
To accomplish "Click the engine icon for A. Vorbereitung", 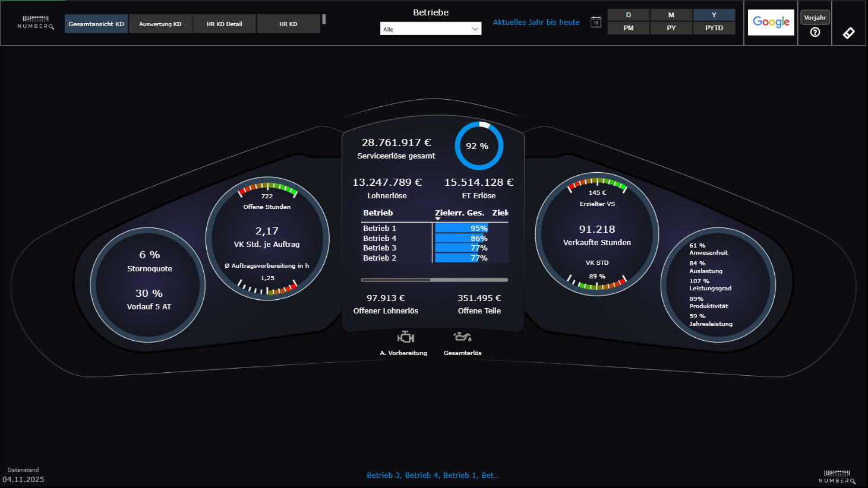I will point(406,337).
